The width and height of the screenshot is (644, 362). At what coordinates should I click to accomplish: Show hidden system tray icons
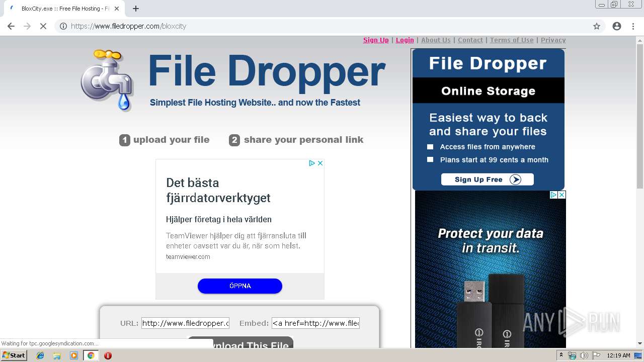click(561, 355)
